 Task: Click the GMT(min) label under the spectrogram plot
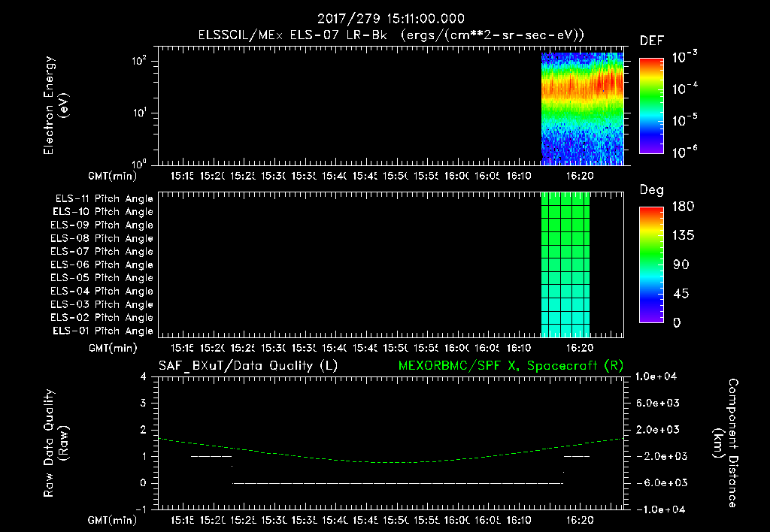(113, 176)
